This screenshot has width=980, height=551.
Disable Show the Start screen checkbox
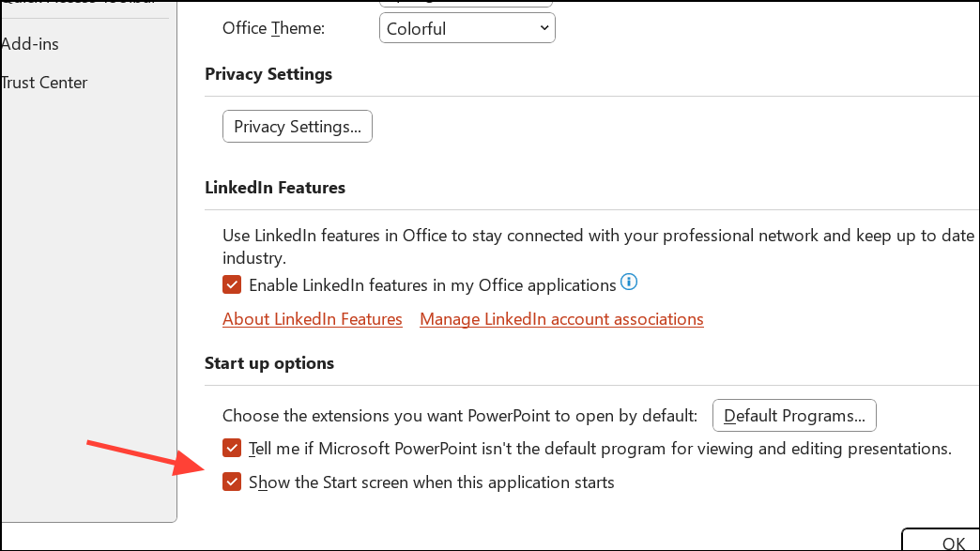coord(231,482)
